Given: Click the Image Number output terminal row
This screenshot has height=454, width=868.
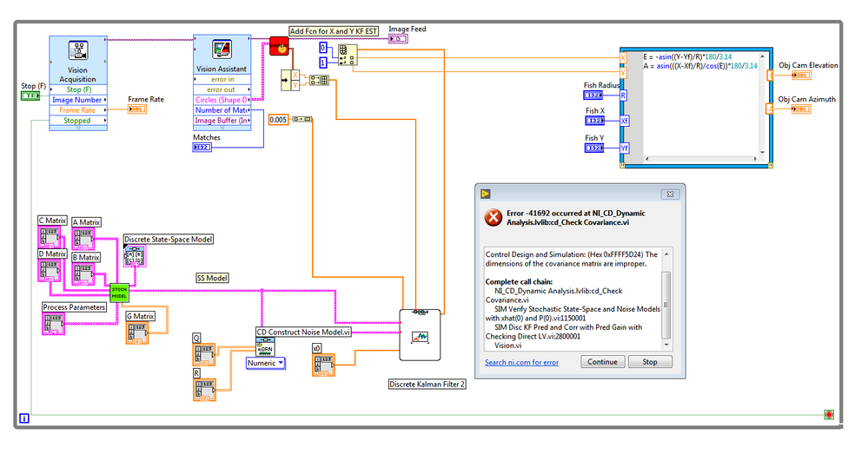Looking at the screenshot, I should point(78,100).
